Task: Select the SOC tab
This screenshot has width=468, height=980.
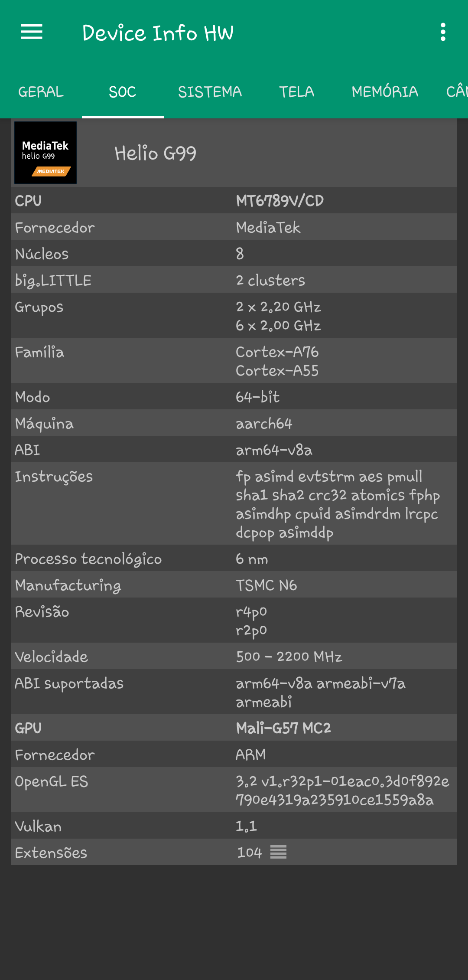Action: click(123, 92)
